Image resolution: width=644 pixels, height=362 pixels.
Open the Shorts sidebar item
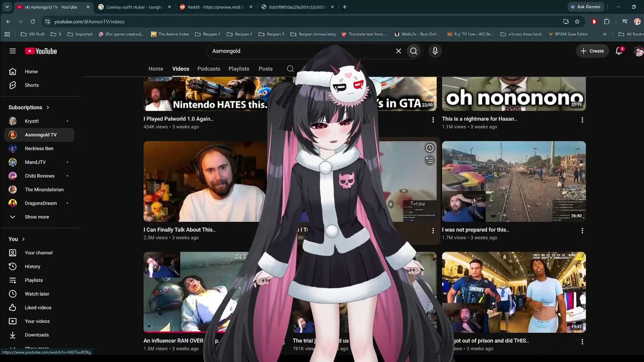(x=39, y=85)
